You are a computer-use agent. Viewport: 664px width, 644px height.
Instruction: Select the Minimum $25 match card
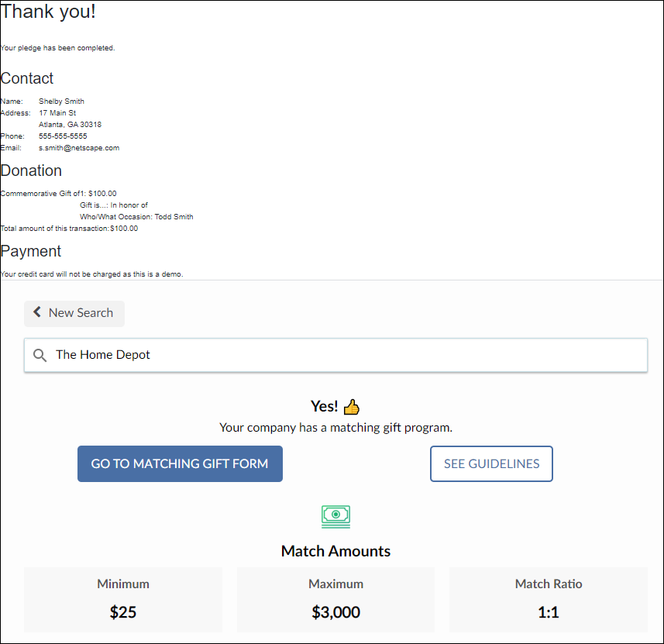click(123, 599)
